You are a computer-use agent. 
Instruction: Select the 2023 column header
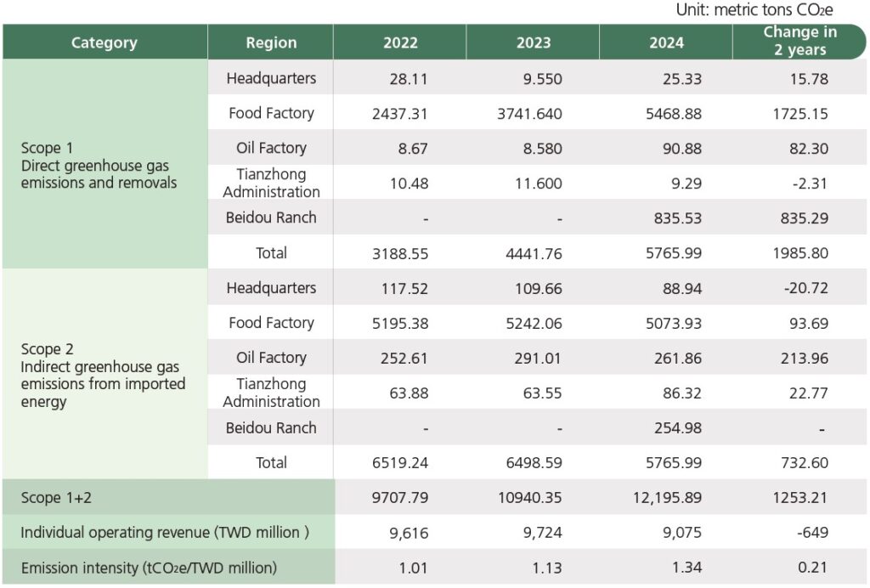pos(533,42)
